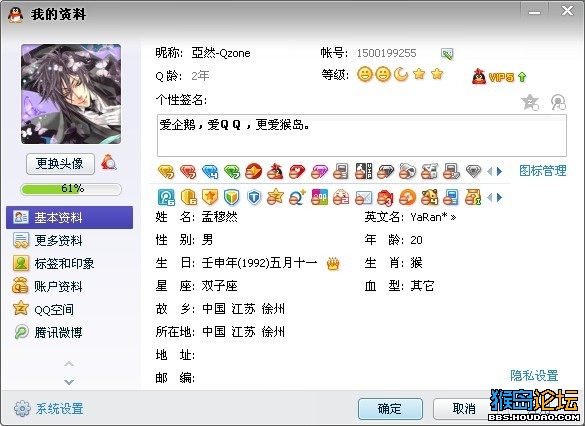Confirm with the 确定 button
Image resolution: width=585 pixels, height=426 pixels.
click(x=390, y=409)
